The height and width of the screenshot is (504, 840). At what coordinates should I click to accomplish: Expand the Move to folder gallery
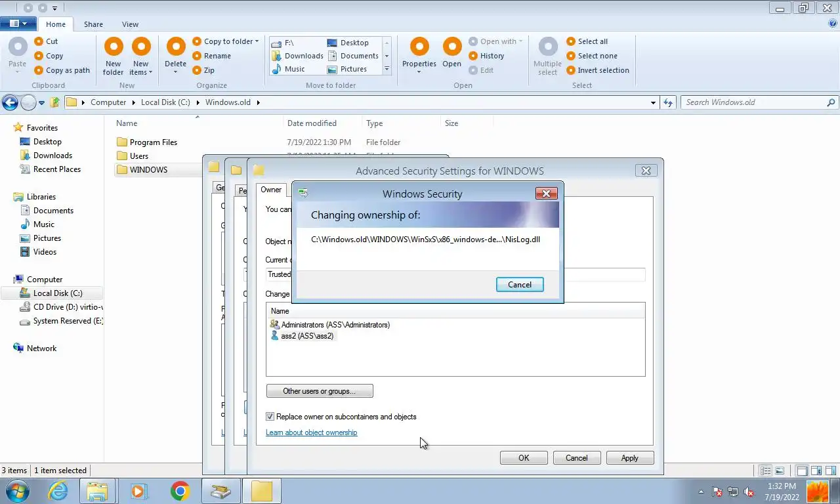point(387,69)
